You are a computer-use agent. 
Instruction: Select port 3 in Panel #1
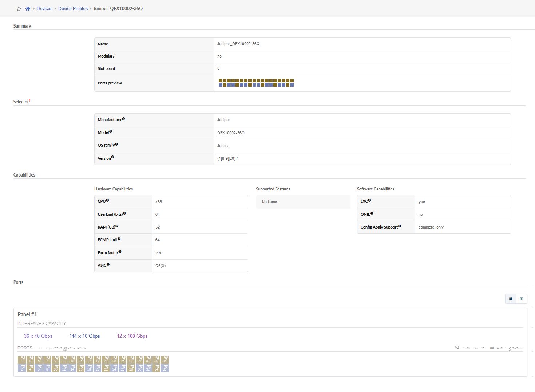coord(30,360)
